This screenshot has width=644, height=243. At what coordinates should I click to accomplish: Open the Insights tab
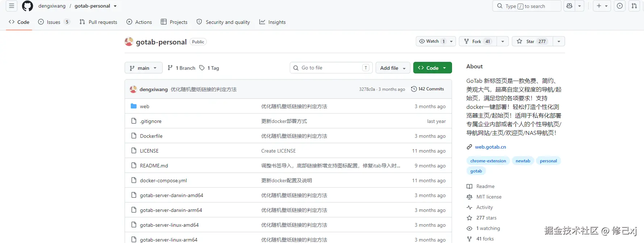pos(272,22)
